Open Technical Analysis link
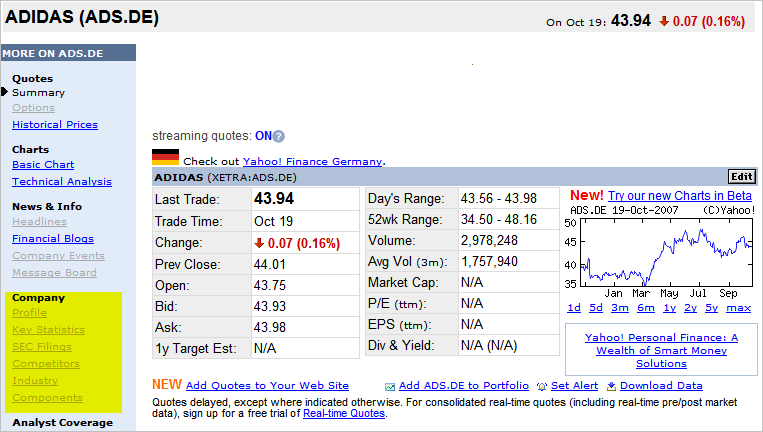The image size is (763, 432). [62, 181]
